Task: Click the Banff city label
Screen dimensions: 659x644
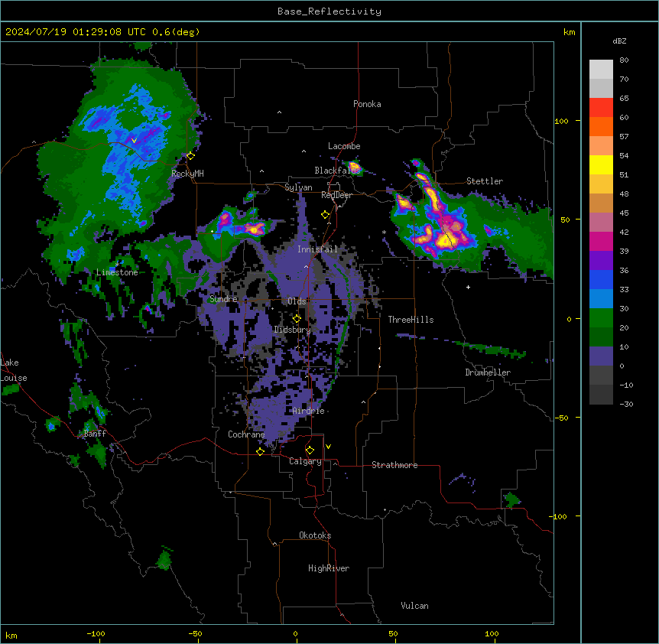Action: click(95, 434)
